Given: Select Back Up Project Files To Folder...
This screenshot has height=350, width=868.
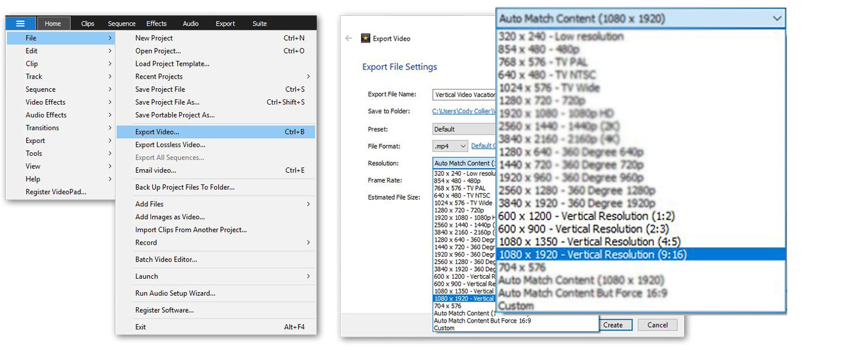Looking at the screenshot, I should (x=216, y=187).
